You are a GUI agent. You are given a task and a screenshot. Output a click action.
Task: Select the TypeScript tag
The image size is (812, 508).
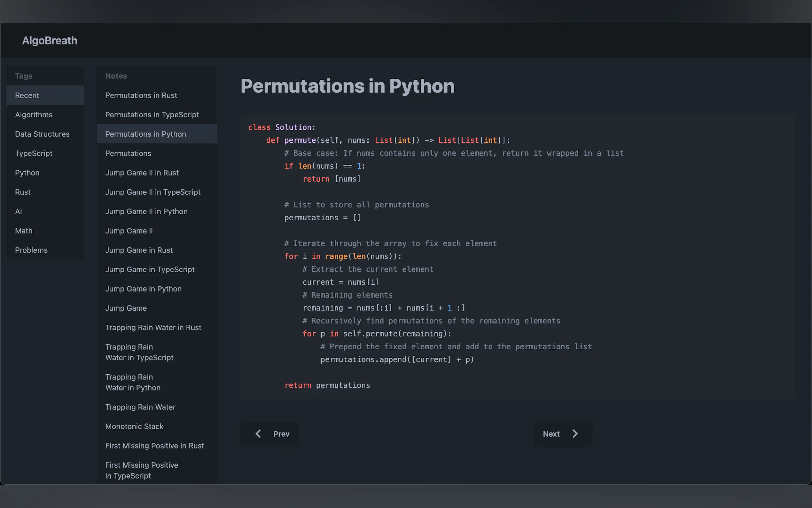tap(34, 154)
